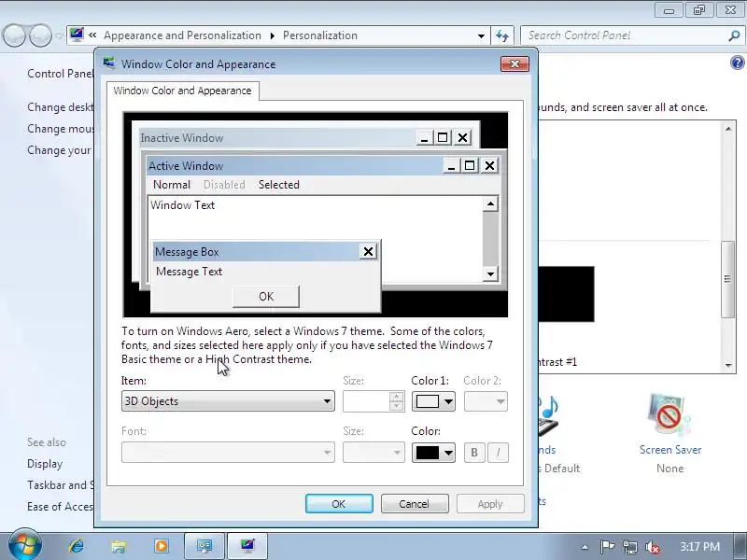Click the preview scrollbar up arrow
This screenshot has height=560, width=747.
pos(490,204)
